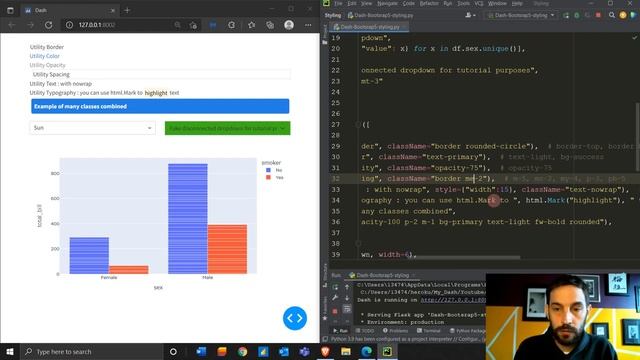Move up the stack trace arrow
The image size is (640, 360).
[347, 287]
